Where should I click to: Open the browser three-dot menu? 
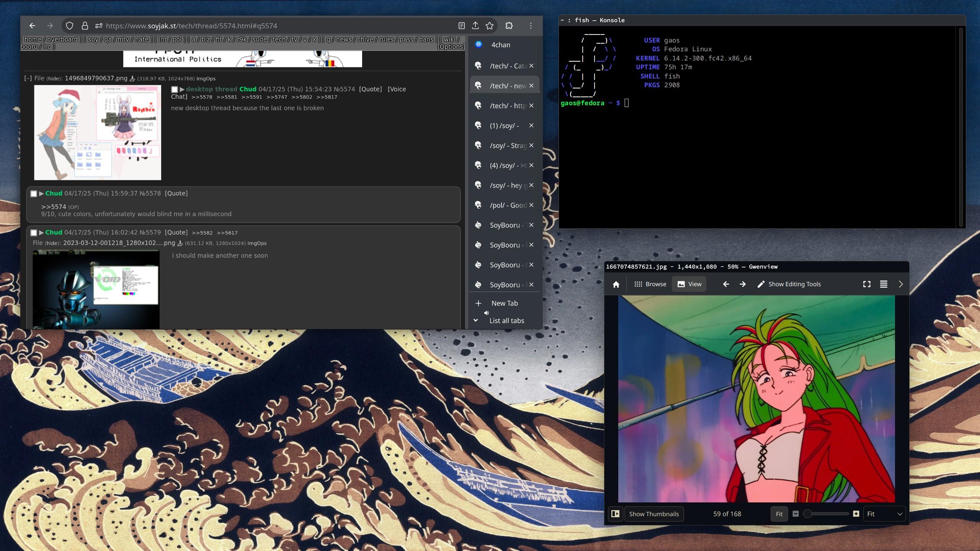pyautogui.click(x=531, y=26)
